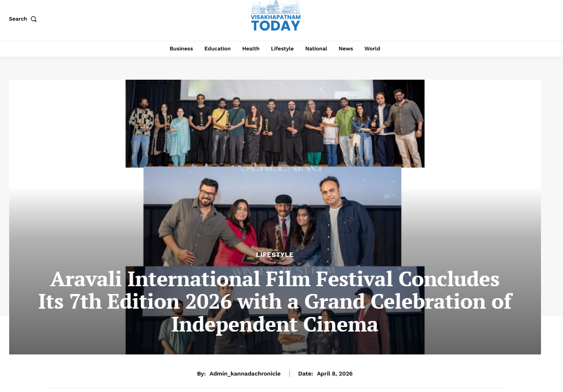Viewport: 563px width, 392px height.
Task: Click the Date: label text
Action: coord(305,374)
